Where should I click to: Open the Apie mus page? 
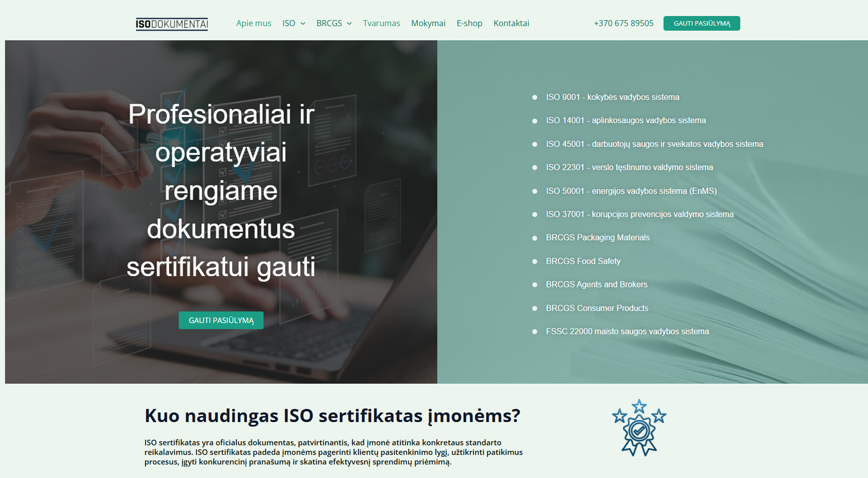coord(253,23)
